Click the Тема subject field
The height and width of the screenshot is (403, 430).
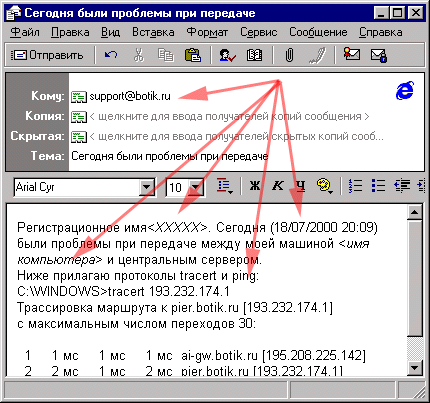tap(246, 156)
